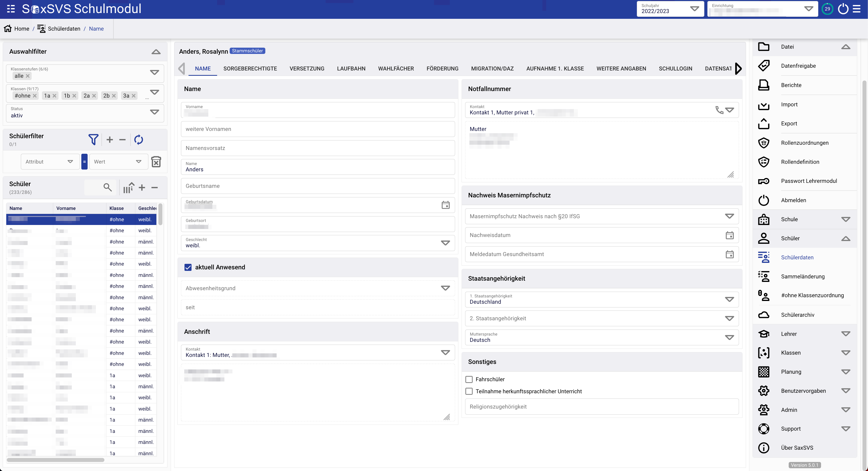Click the power icon in top header
This screenshot has height=471, width=868.
click(x=843, y=9)
